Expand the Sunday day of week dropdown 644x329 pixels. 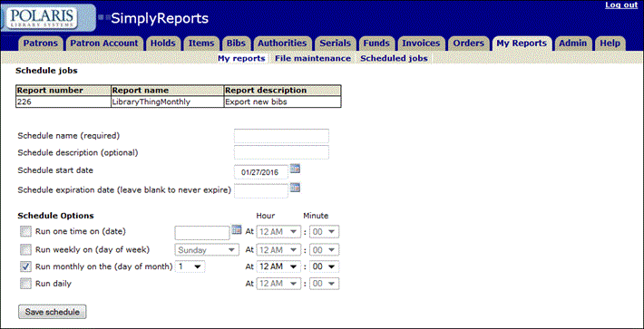(207, 250)
